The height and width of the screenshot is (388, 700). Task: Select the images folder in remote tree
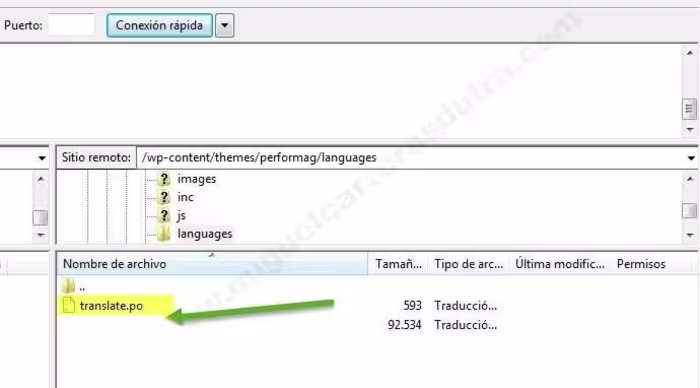196,179
